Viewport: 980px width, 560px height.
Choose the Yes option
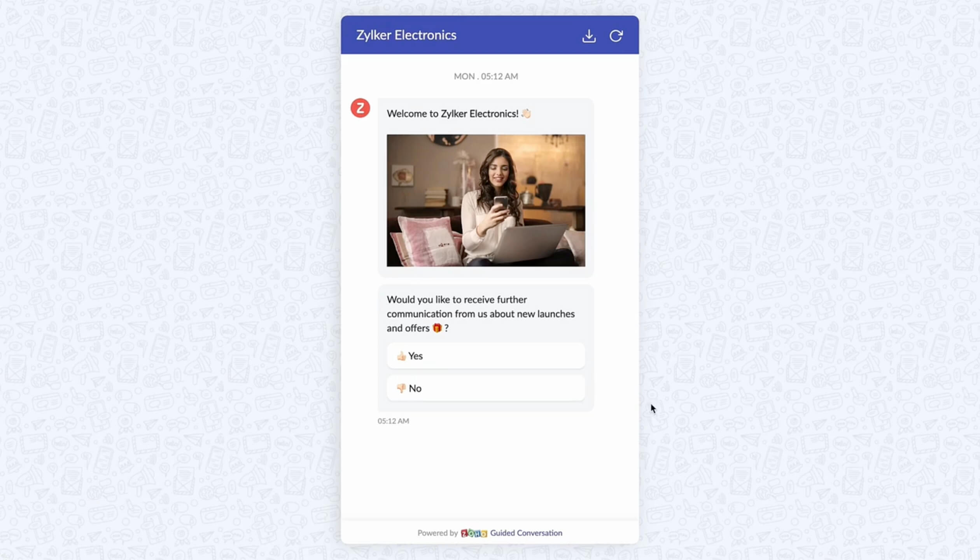pyautogui.click(x=486, y=356)
